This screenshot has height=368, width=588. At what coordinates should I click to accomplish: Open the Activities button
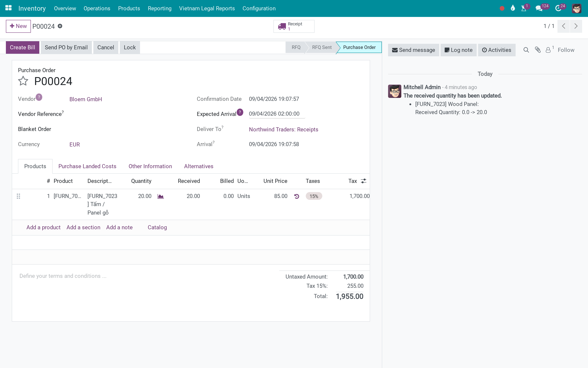click(x=497, y=50)
